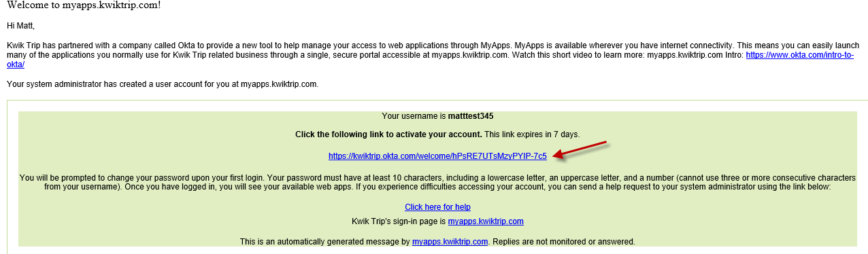
Task: Click the 'Your system administrator has created' sentence
Action: pyautogui.click(x=162, y=85)
